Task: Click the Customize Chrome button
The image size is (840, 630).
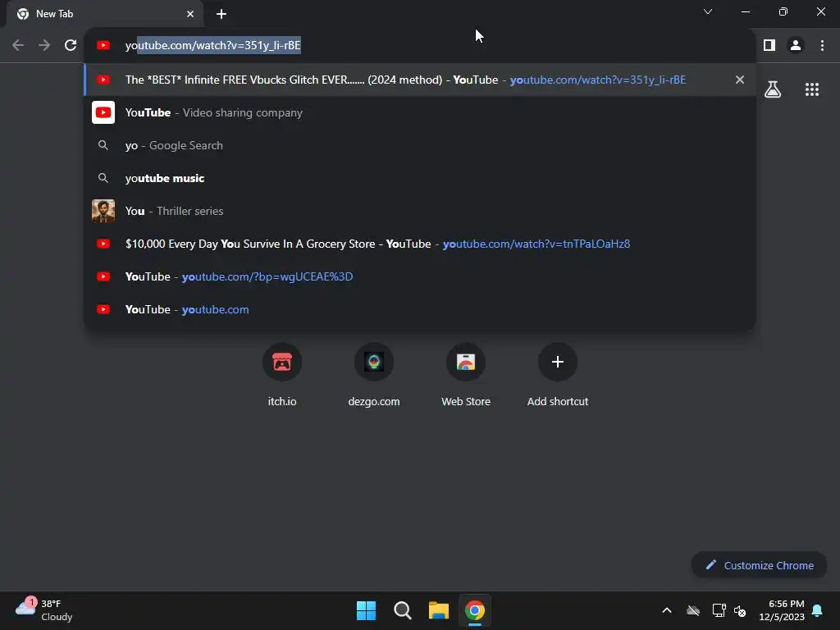Action: (x=759, y=565)
